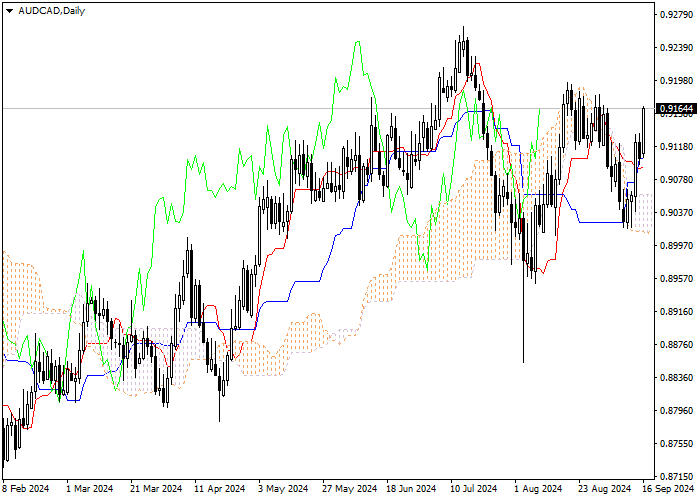This screenshot has height=500, width=700.
Task: Click the 3 May 2024 date label
Action: 283,489
